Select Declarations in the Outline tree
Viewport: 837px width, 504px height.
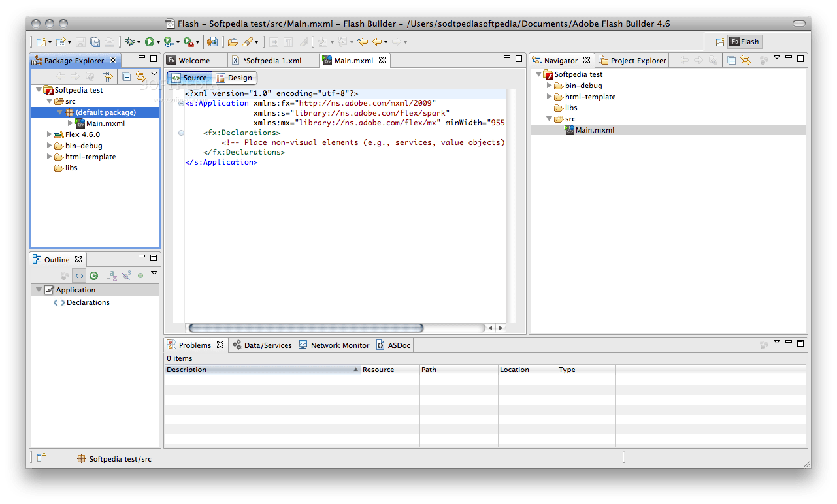coord(88,302)
